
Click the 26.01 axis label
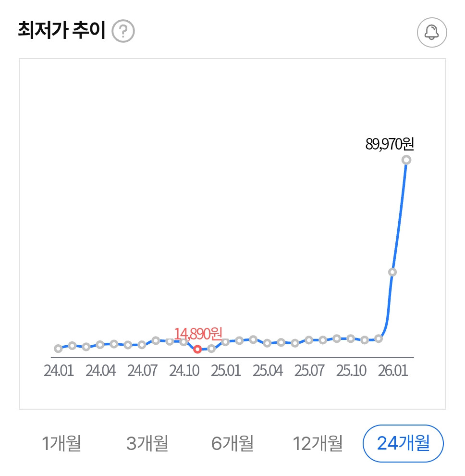(x=392, y=371)
